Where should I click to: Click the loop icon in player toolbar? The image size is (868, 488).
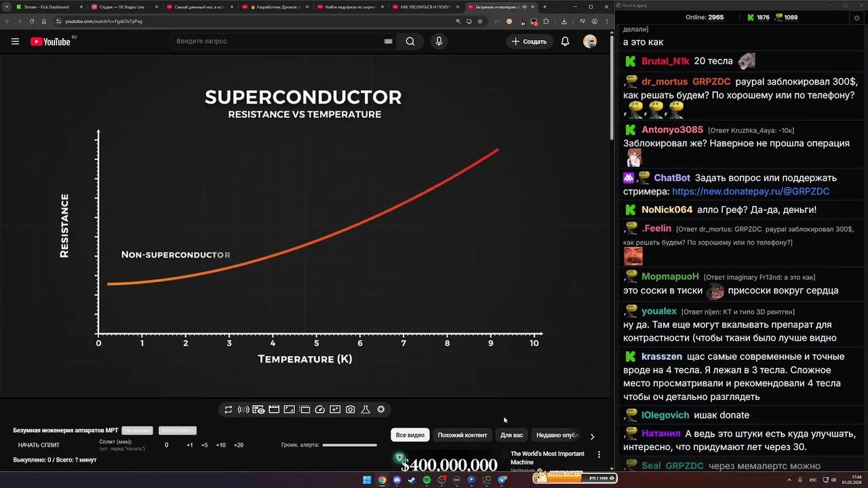coord(229,409)
